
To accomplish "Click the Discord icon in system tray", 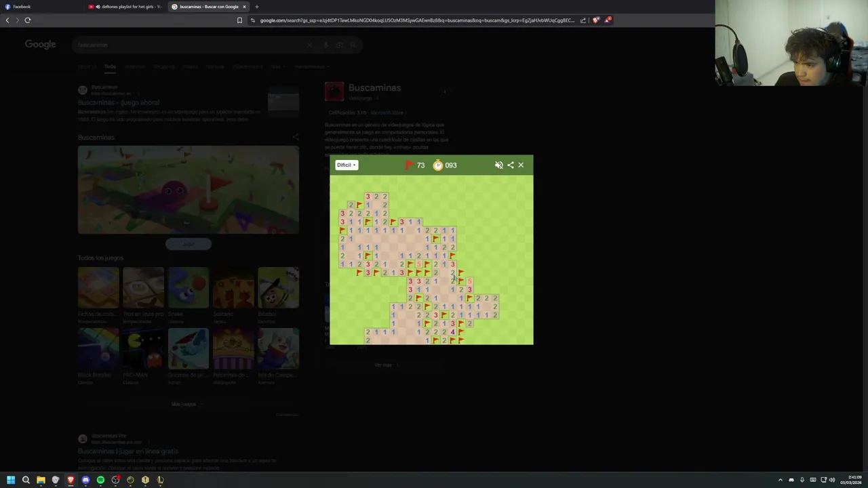I will pos(791,480).
